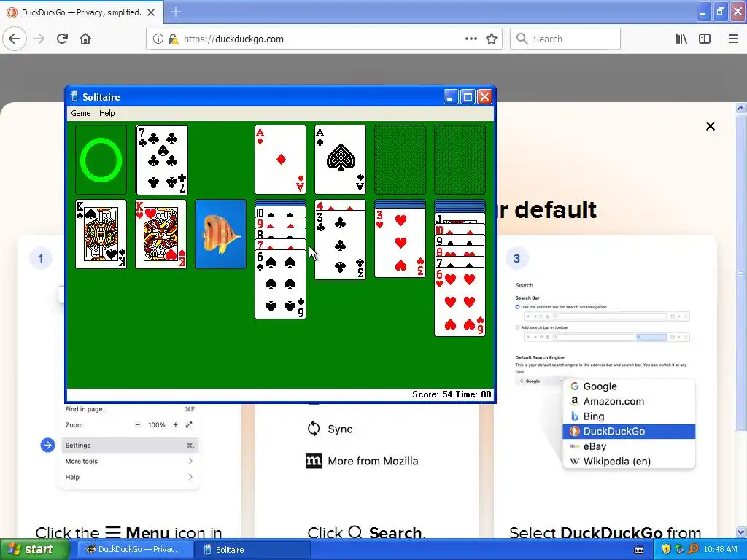Click the Solitaire title bar icon
The width and height of the screenshot is (747, 560).
click(x=74, y=97)
